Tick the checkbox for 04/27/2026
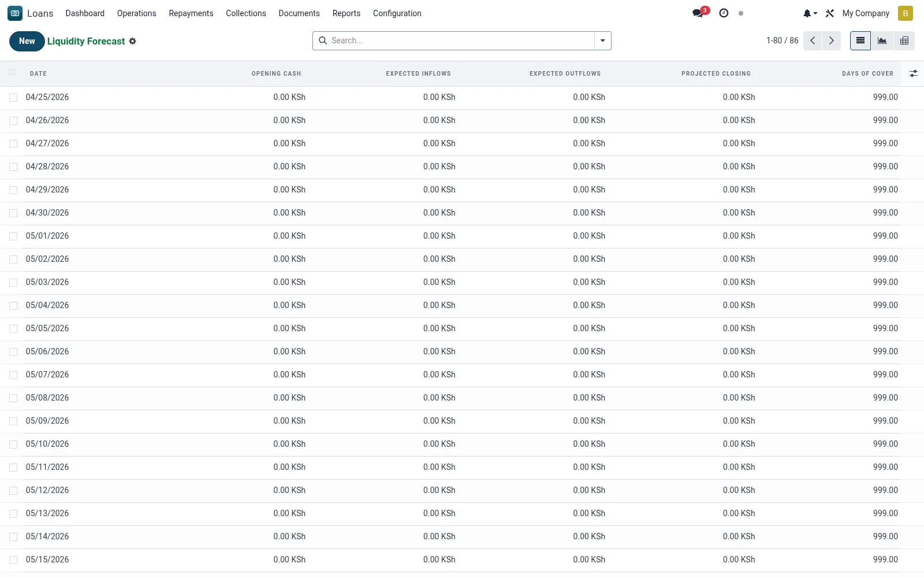This screenshot has width=924, height=578. [x=13, y=144]
